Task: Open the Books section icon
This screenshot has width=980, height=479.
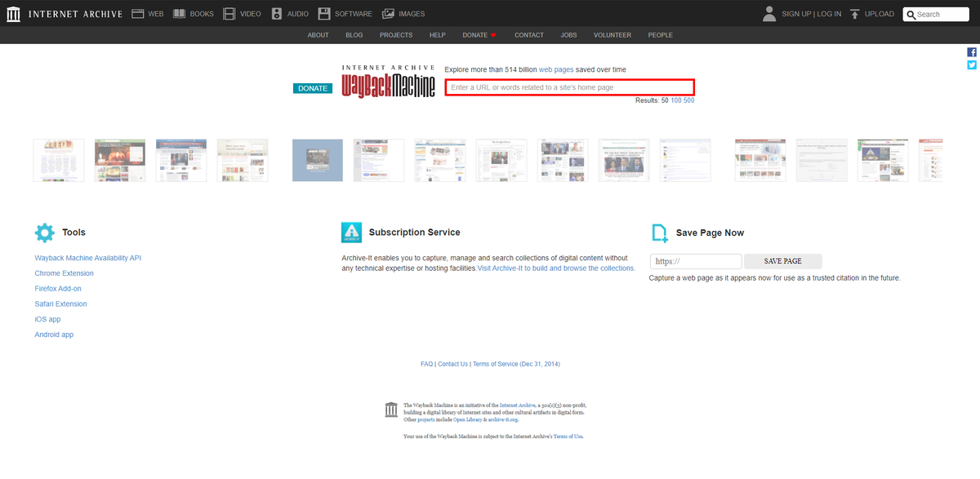Action: click(179, 14)
